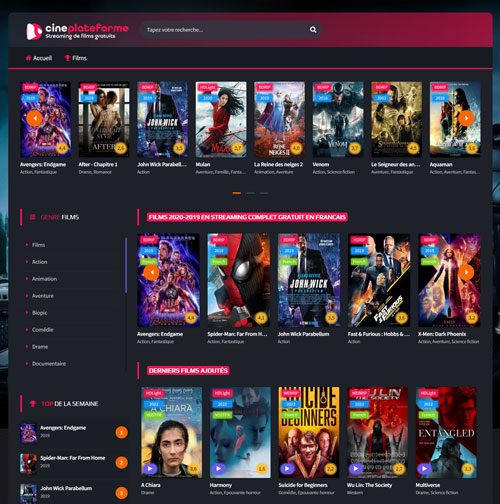Click Spider-Man thumbnail in weekly top
This screenshot has width=500, height=504.
tap(28, 464)
